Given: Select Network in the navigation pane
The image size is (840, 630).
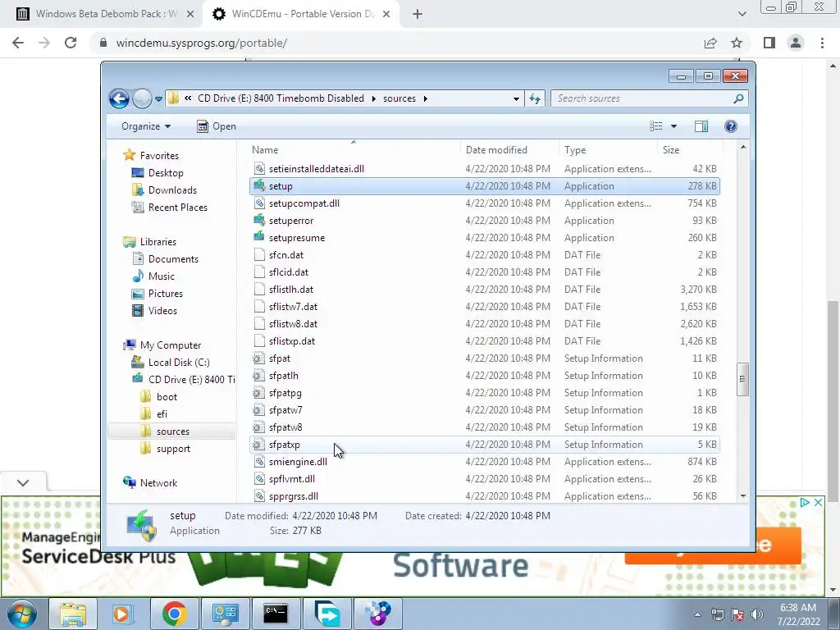Looking at the screenshot, I should coord(158,482).
